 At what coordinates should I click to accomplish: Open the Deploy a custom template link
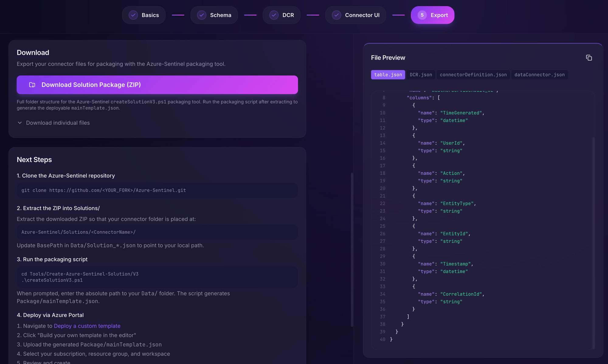click(x=87, y=326)
